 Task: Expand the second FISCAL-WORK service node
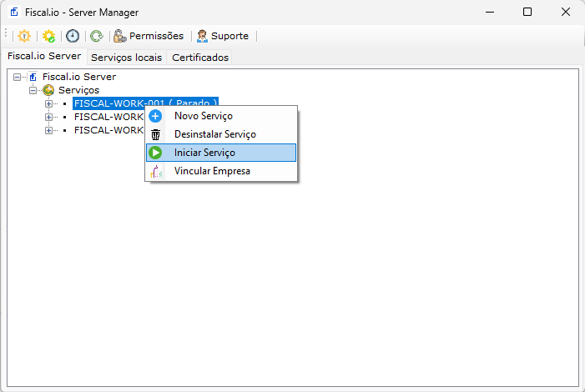point(48,117)
